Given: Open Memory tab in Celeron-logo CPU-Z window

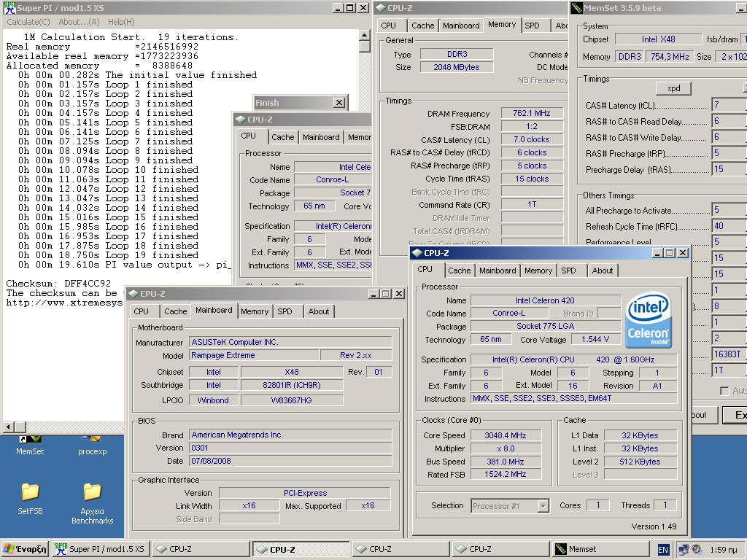Looking at the screenshot, I should (x=538, y=271).
